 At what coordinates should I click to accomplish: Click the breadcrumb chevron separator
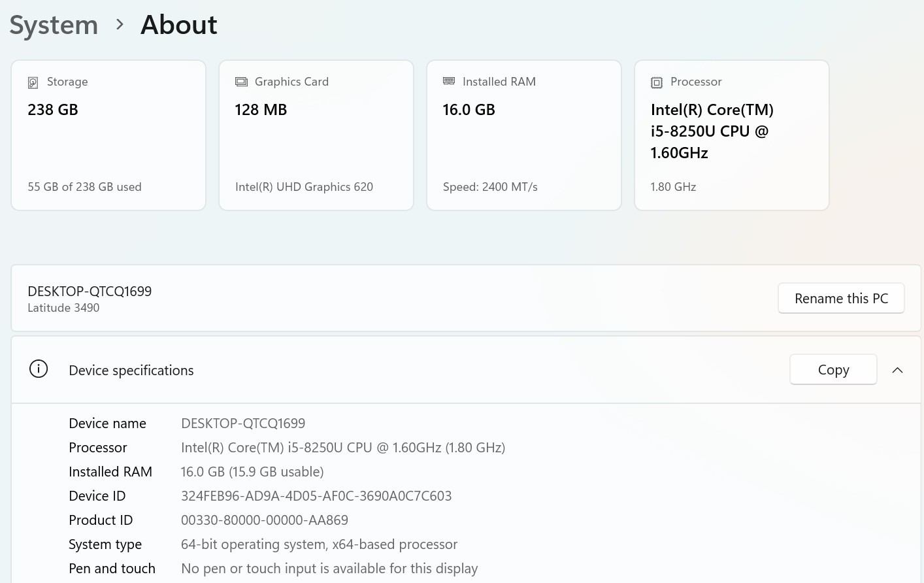coord(120,25)
